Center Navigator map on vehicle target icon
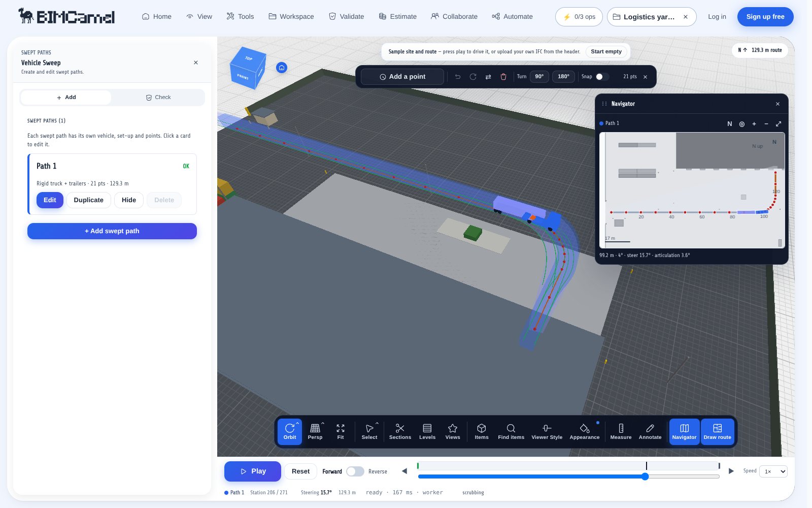812x508 pixels. pyautogui.click(x=742, y=124)
